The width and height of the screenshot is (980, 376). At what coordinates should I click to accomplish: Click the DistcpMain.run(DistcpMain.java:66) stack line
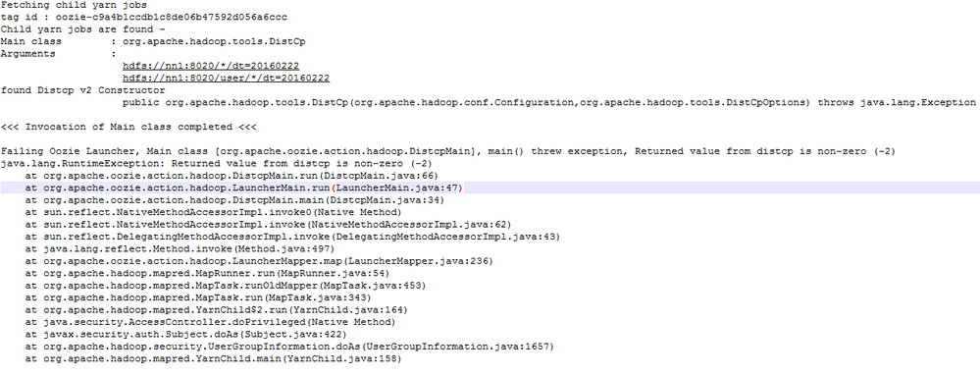click(232, 176)
